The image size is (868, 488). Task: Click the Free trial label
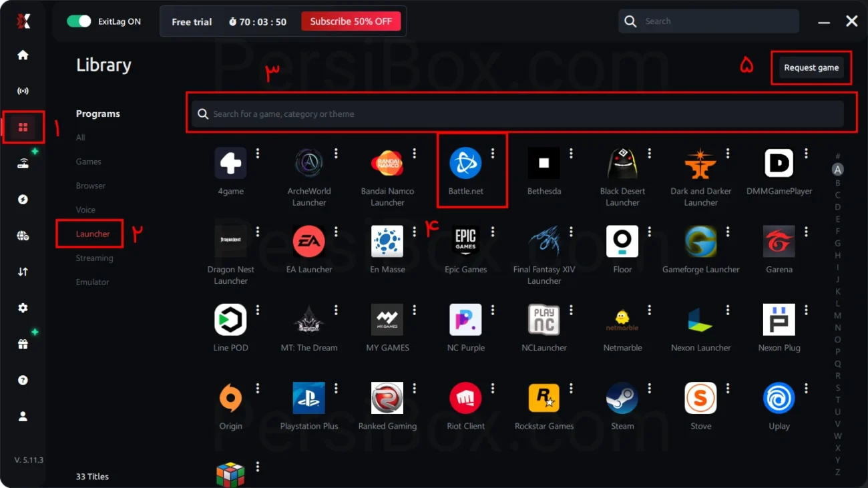(192, 21)
